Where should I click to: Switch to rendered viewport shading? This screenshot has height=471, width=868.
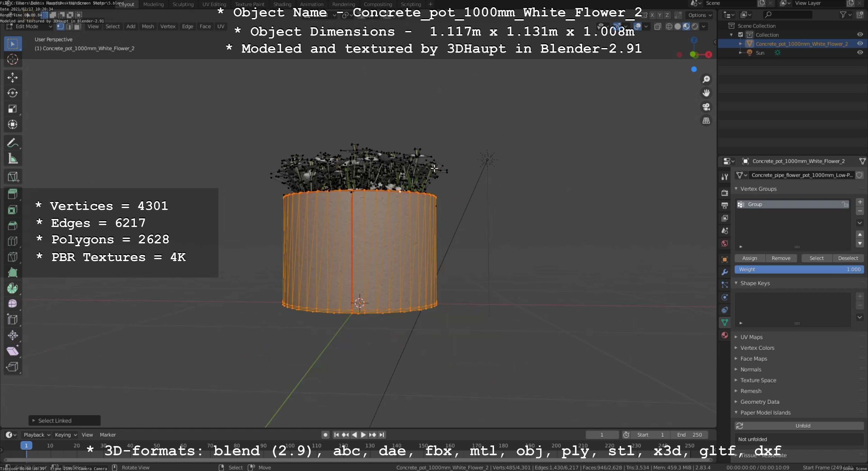point(695,26)
